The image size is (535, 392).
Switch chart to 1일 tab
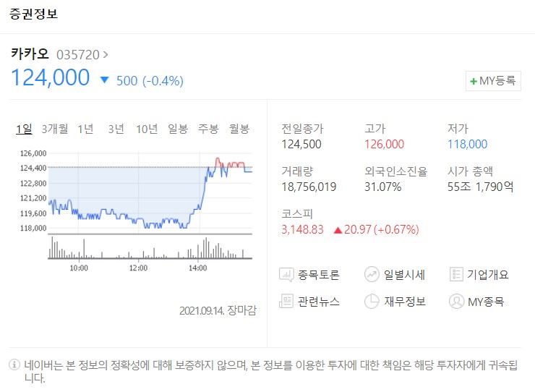click(24, 129)
